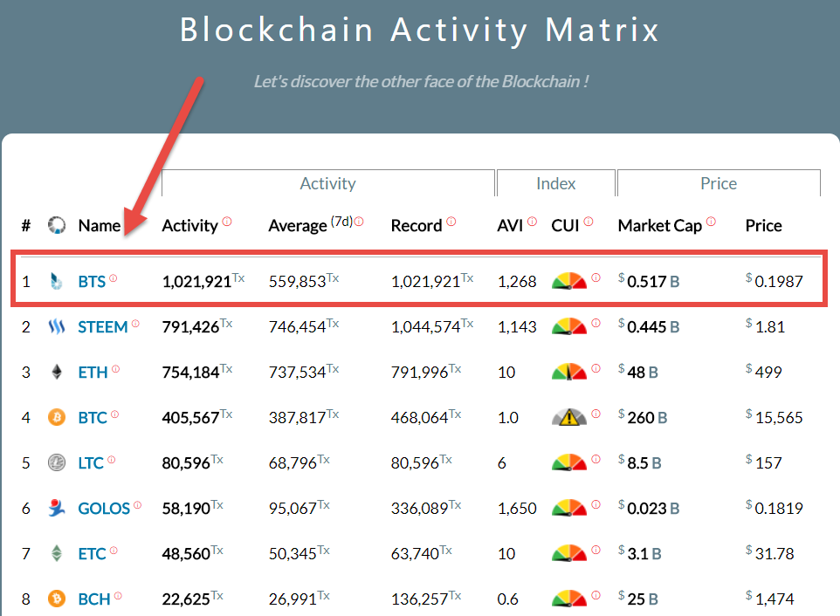This screenshot has height=616, width=840.
Task: Click the BCH orange coin icon
Action: pyautogui.click(x=56, y=599)
